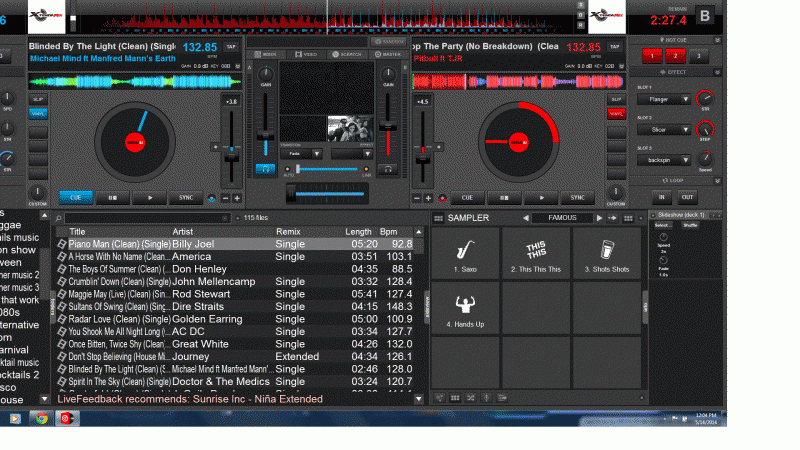The width and height of the screenshot is (800, 450).
Task: Click the VirtualDJ taskbar icon
Action: [67, 418]
